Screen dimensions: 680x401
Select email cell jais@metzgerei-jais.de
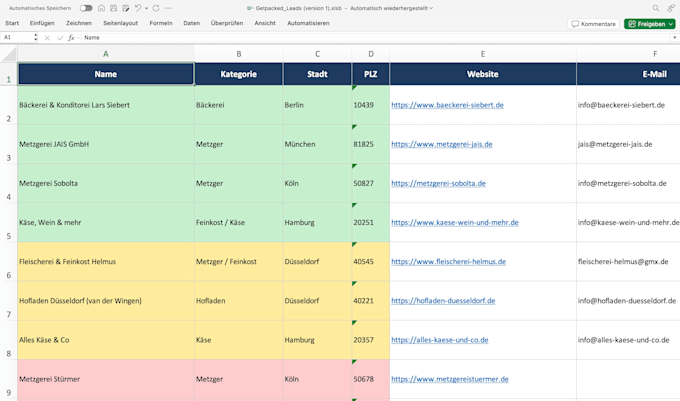tap(628, 144)
